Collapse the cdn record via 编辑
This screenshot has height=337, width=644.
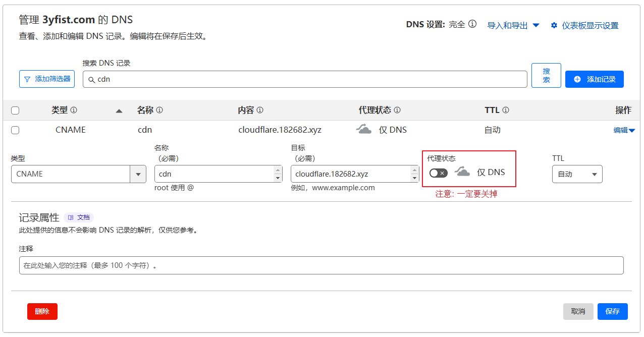[624, 130]
